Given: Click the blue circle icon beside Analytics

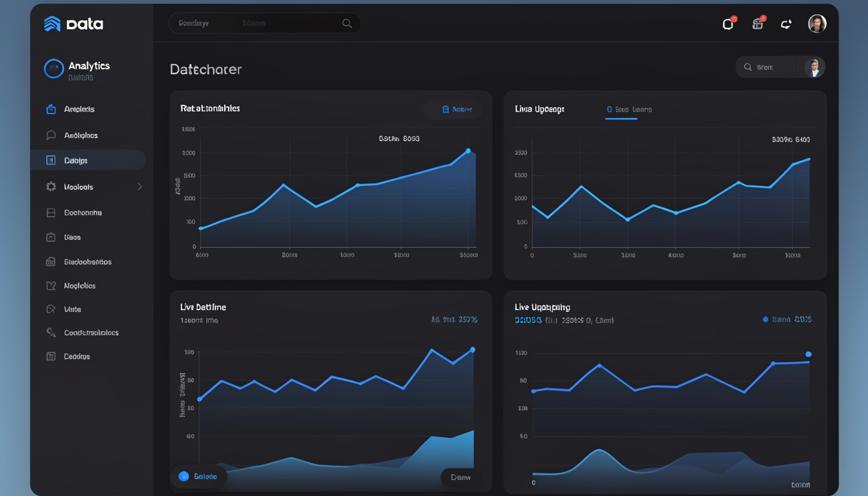Looking at the screenshot, I should [x=54, y=68].
